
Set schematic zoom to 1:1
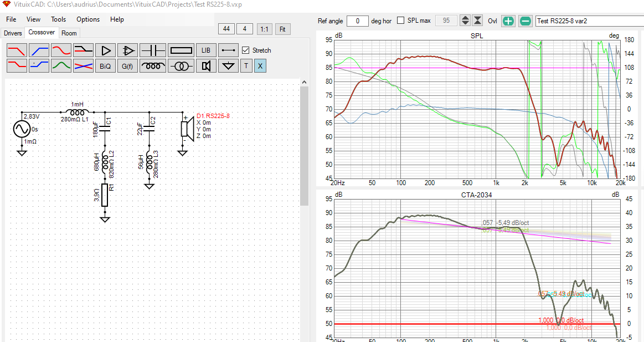point(264,29)
